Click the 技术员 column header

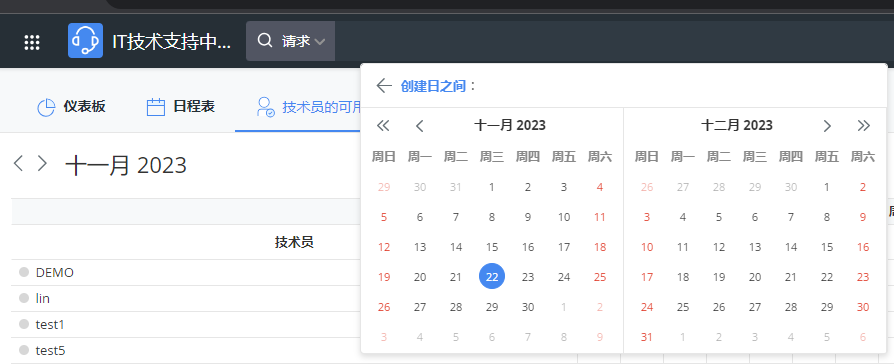click(294, 242)
